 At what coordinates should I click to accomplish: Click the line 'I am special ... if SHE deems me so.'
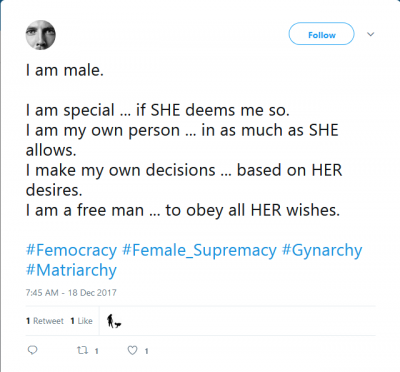(158, 110)
